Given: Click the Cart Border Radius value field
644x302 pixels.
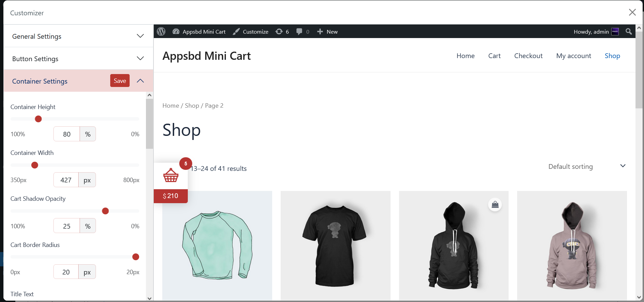Looking at the screenshot, I should [66, 272].
